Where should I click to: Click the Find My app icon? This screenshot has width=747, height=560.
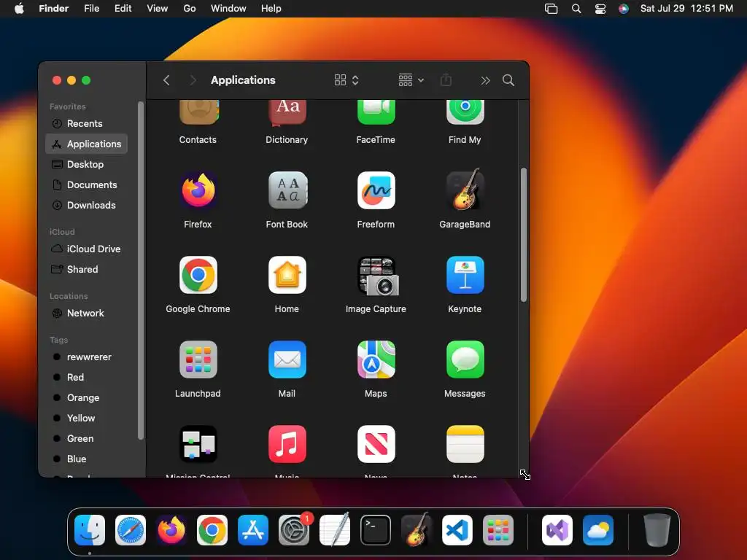coord(465,112)
